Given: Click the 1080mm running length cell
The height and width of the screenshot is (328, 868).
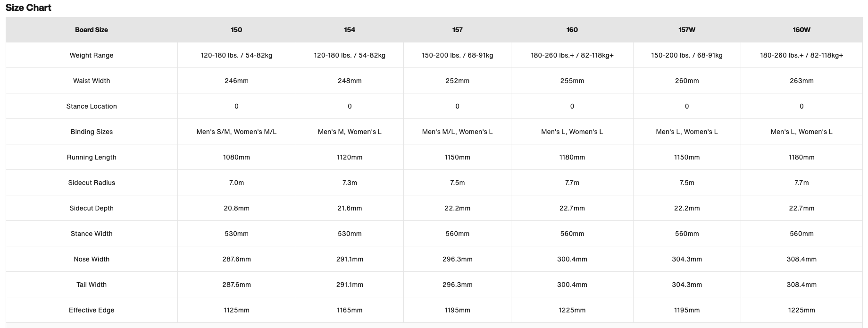Looking at the screenshot, I should [x=236, y=157].
